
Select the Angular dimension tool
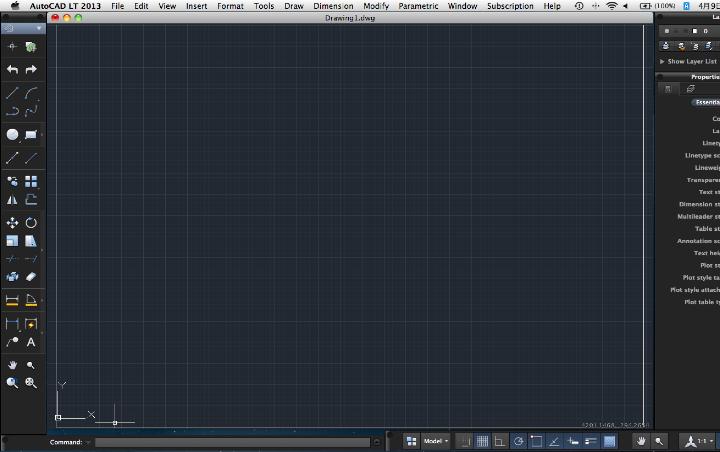(x=31, y=300)
